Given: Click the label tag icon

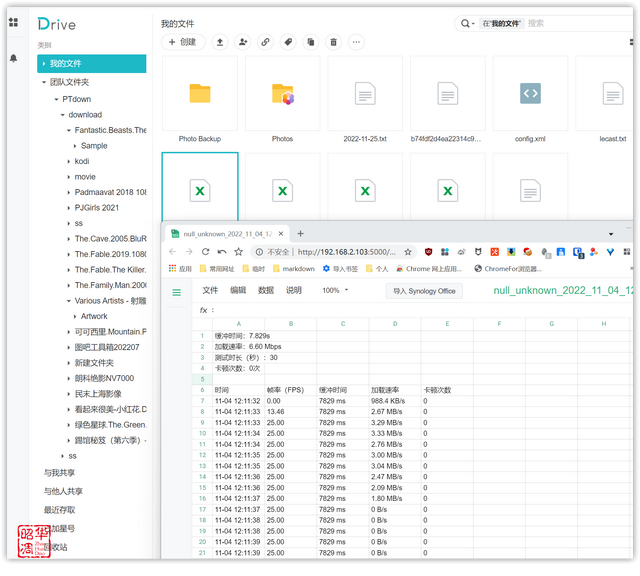Looking at the screenshot, I should point(288,42).
